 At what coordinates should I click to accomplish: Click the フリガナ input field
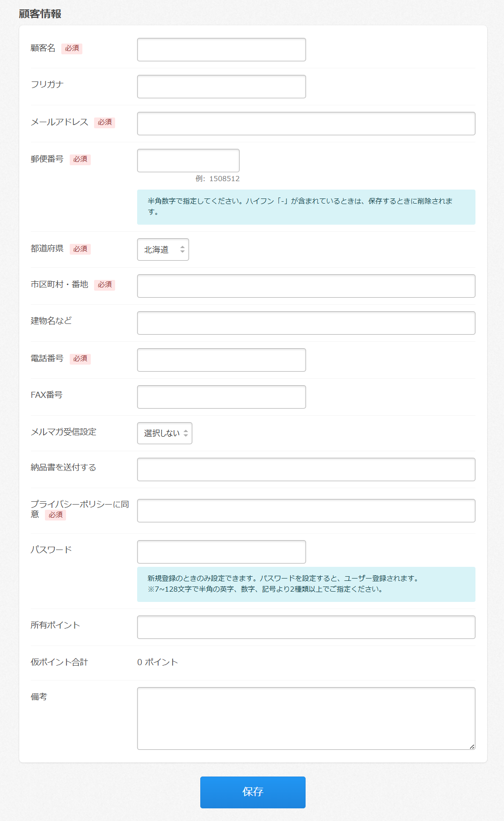tap(221, 87)
